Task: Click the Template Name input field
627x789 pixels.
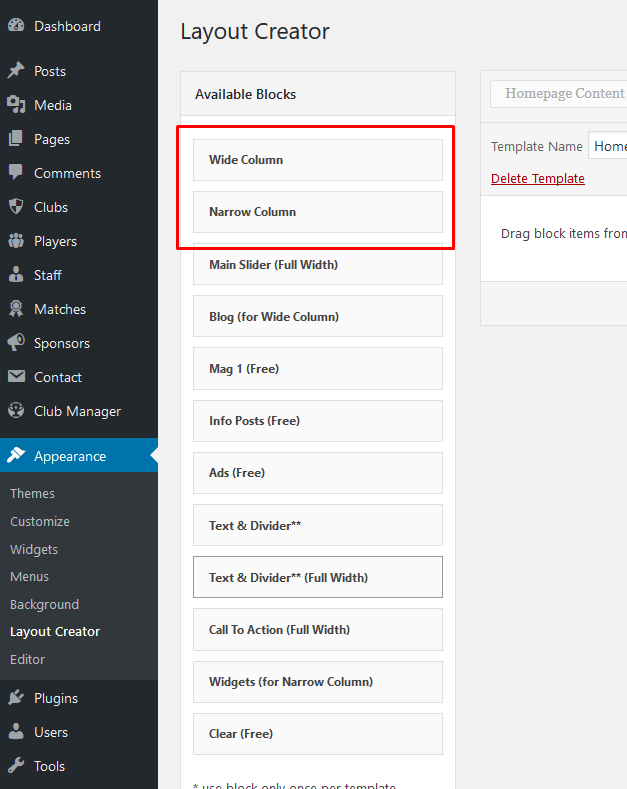Action: tap(608, 145)
